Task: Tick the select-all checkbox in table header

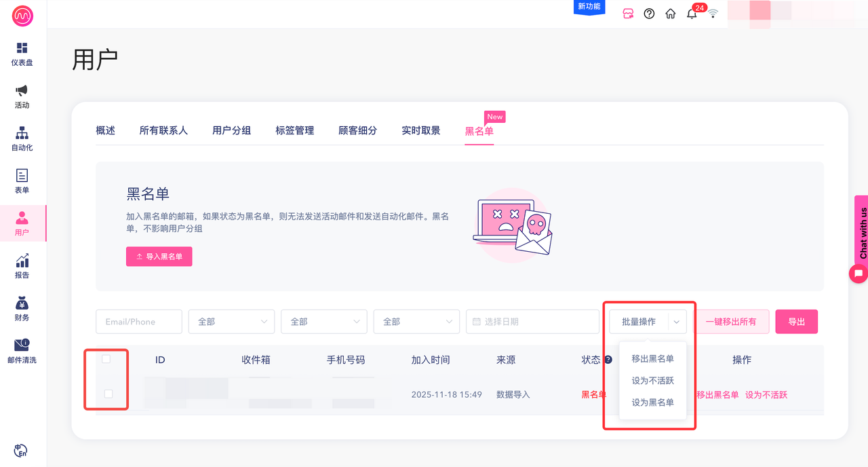Action: pyautogui.click(x=106, y=359)
